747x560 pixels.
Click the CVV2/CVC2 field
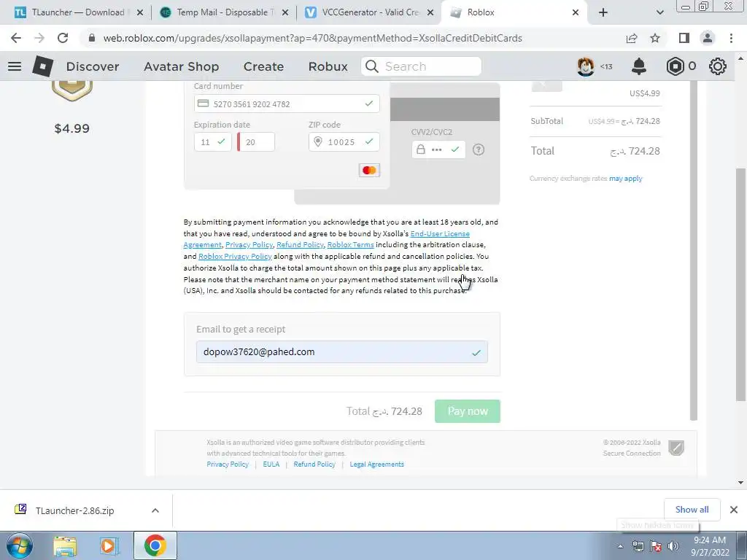(x=438, y=149)
